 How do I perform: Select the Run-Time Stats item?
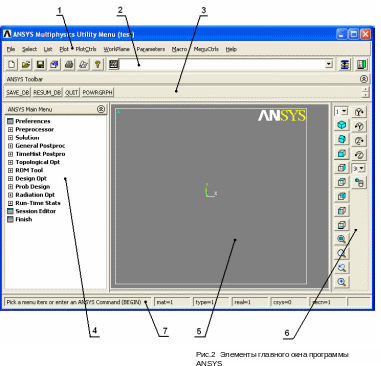click(x=38, y=203)
